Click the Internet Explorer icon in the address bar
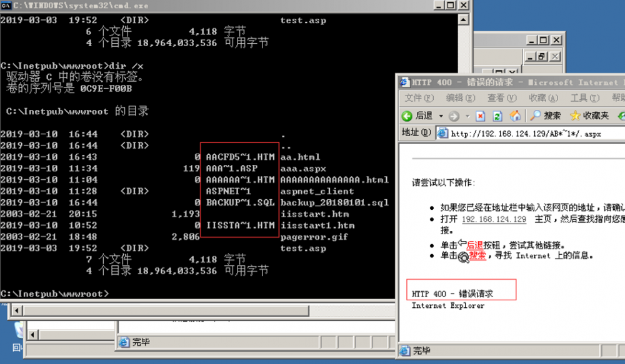 click(x=442, y=132)
